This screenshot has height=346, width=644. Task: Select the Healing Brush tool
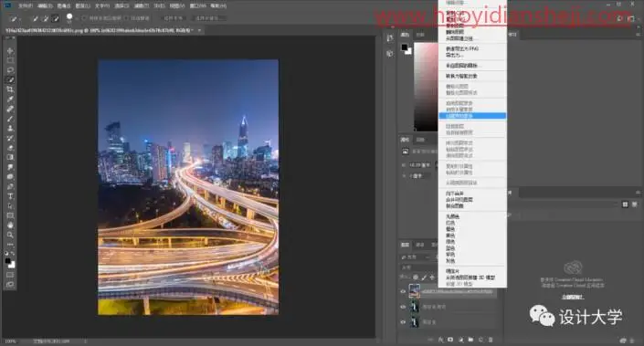[10, 109]
